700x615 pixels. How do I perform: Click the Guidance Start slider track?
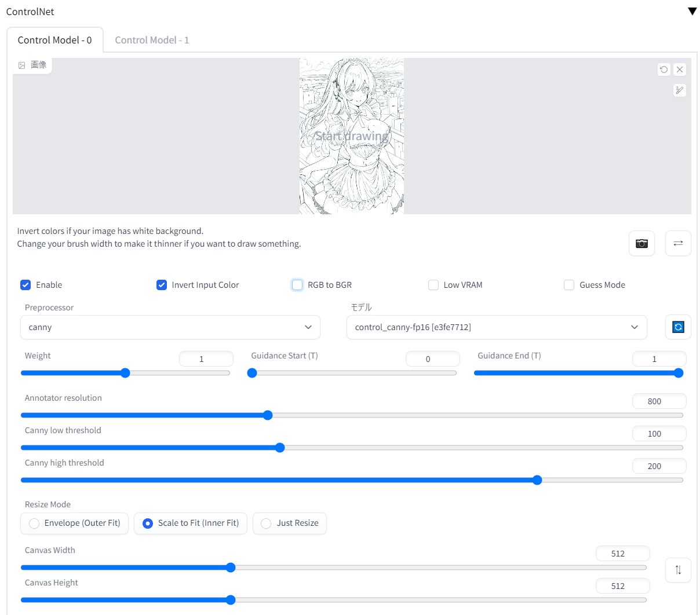pos(352,373)
